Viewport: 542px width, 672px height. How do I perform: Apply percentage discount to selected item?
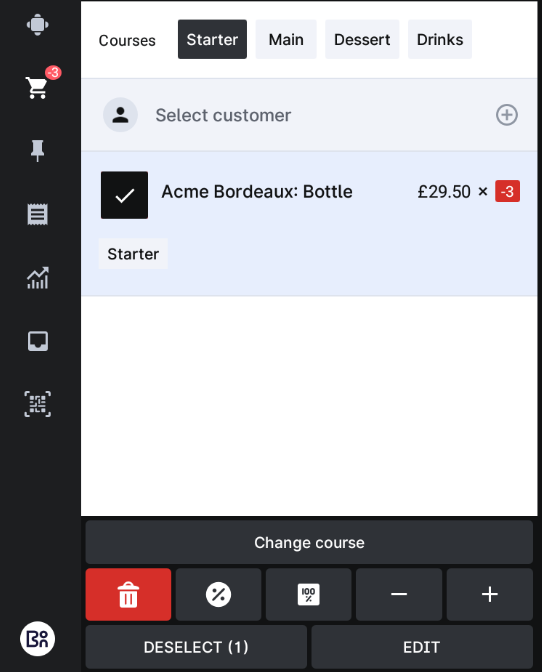pyautogui.click(x=219, y=594)
